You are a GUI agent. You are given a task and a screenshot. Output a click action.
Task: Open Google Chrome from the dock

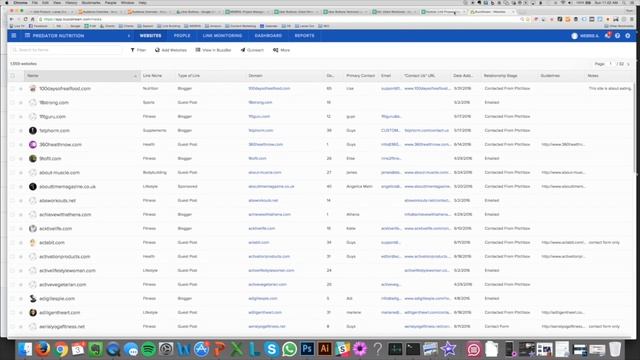click(60, 349)
